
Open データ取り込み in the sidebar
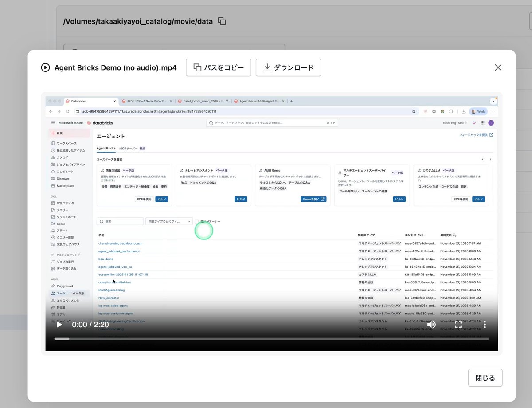64,269
